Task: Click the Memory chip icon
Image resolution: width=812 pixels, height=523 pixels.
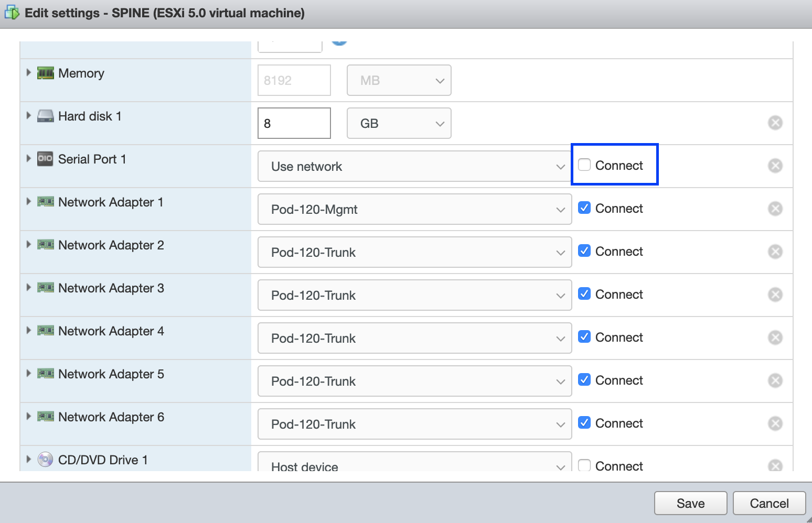Action: (46, 73)
